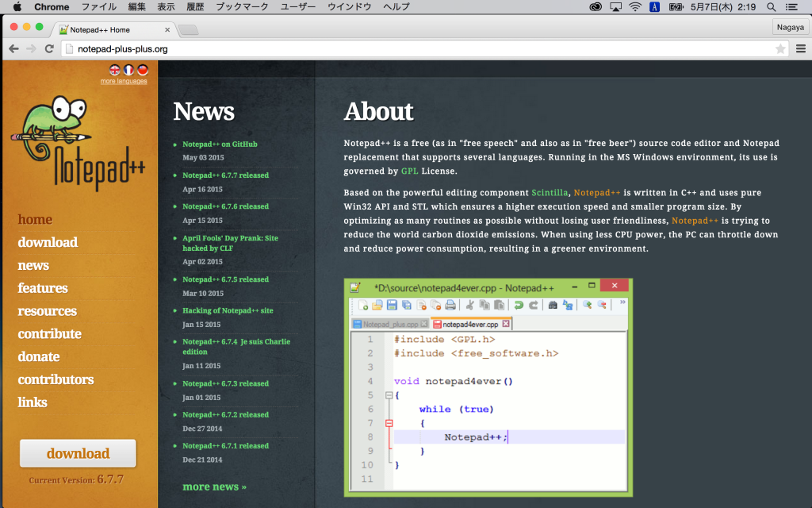Open 'Hacking of Notepad++ site' news item

tap(228, 310)
